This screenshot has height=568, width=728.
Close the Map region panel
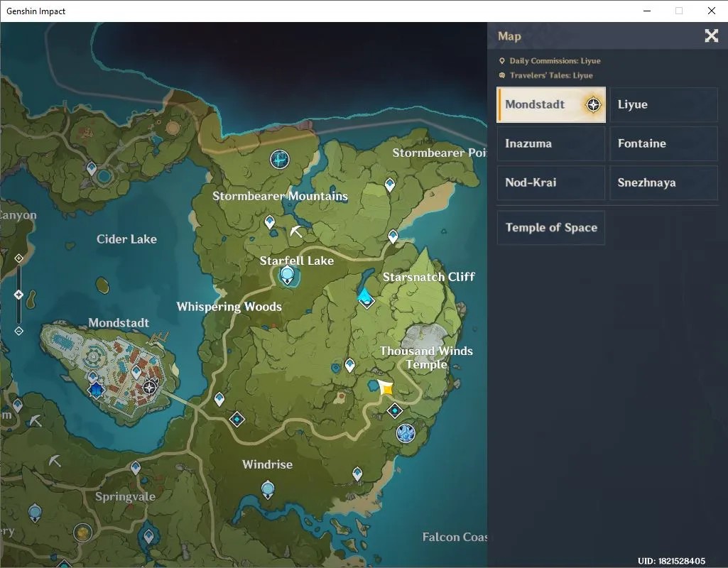pos(711,35)
